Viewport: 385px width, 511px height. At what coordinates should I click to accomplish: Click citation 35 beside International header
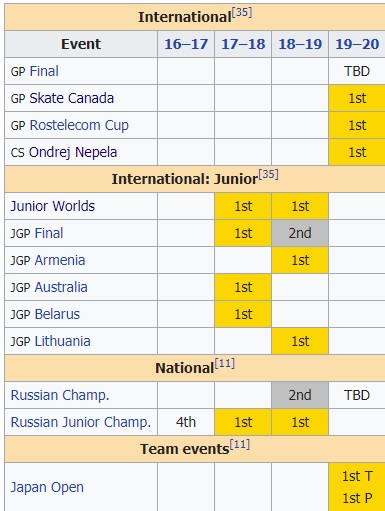(242, 13)
